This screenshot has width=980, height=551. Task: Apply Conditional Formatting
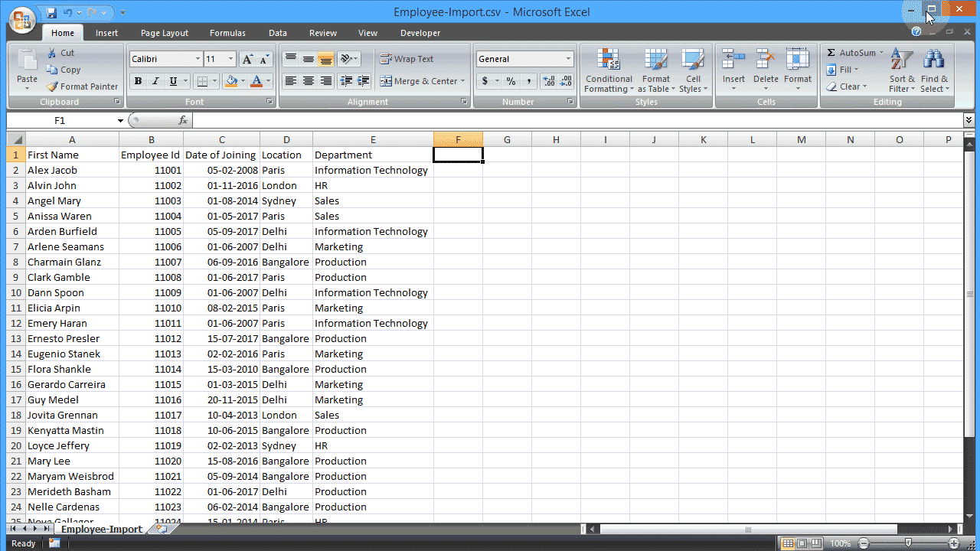click(x=608, y=70)
